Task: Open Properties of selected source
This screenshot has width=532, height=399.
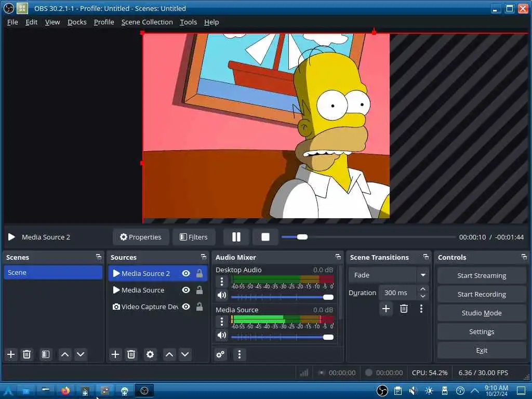Action: [141, 237]
